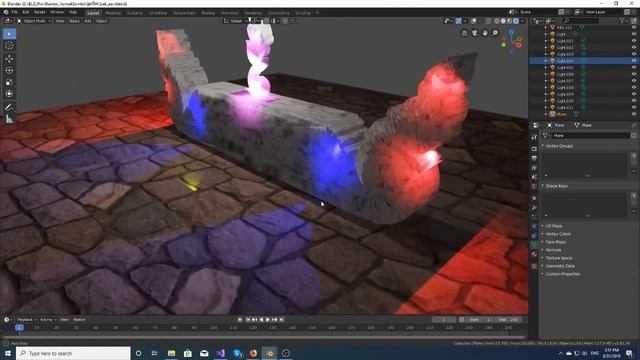This screenshot has height=360, width=640.
Task: Open Windows Start menu button
Action: coord(8,353)
